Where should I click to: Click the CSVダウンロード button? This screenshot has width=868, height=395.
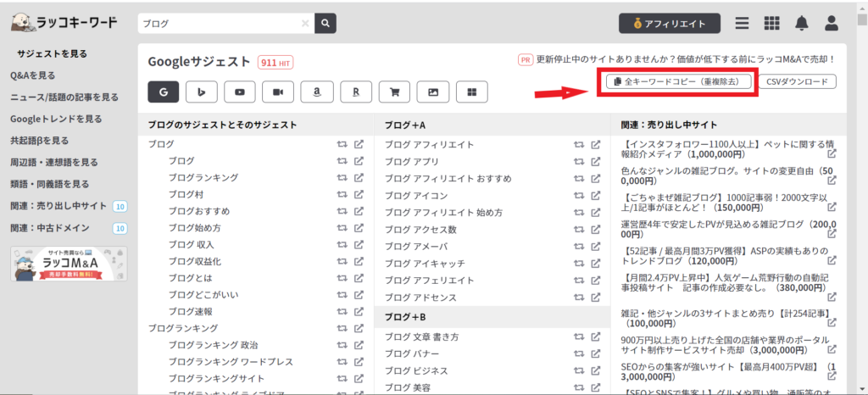797,82
